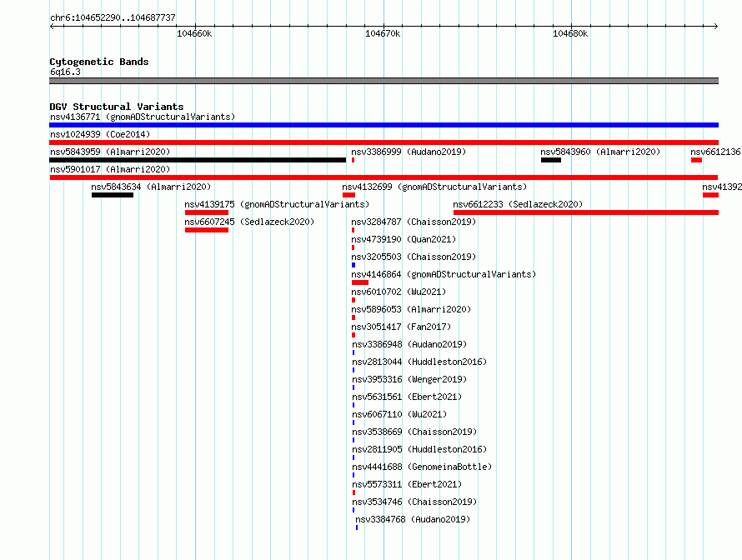Select nsv6607245 (Sedlazeck2020) variant label
This screenshot has width=742, height=560.
[249, 222]
